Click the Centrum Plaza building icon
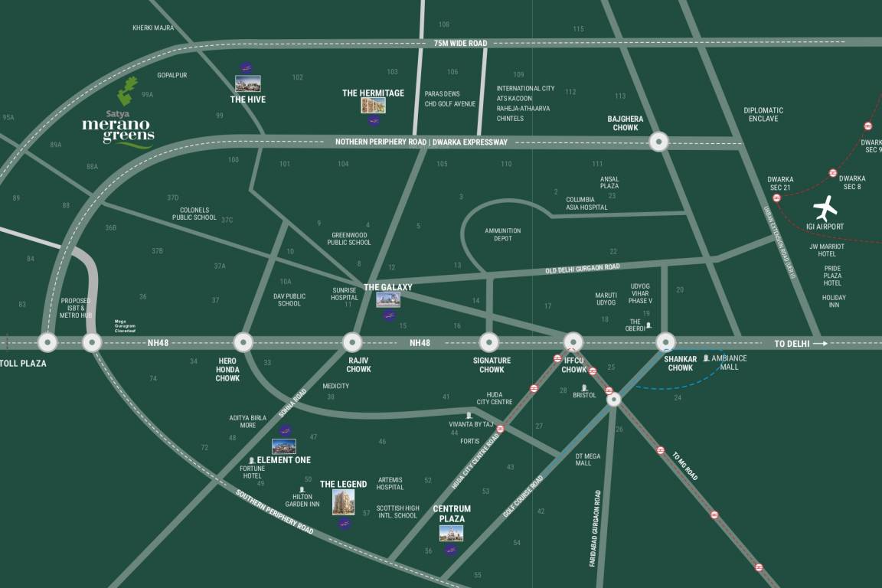This screenshot has height=588, width=882. 450,533
